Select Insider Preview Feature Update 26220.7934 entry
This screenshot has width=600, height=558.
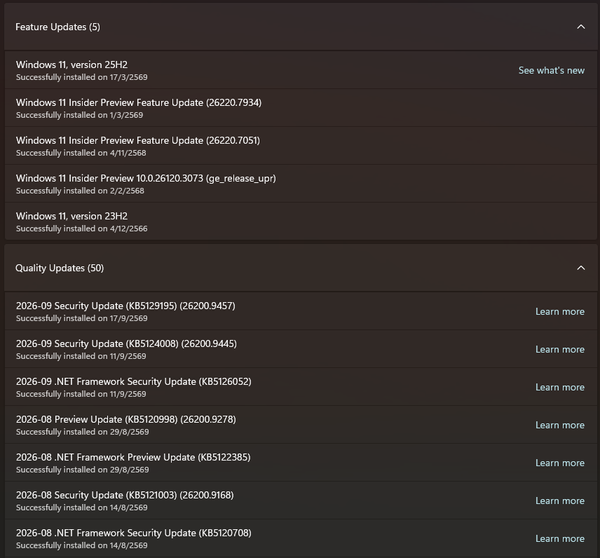(x=301, y=108)
